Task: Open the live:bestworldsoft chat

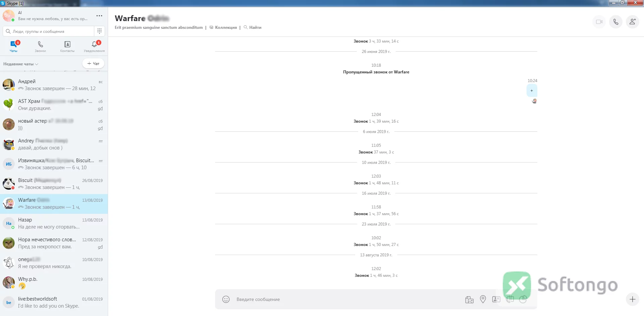Action: click(54, 303)
